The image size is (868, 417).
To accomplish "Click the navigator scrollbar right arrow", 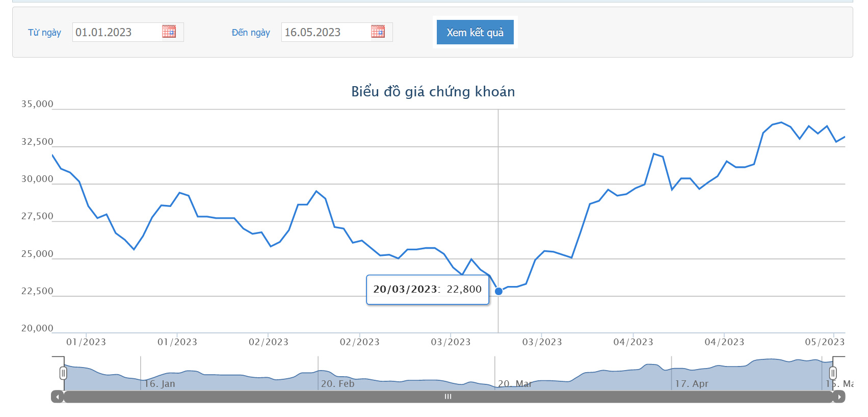I will [839, 397].
